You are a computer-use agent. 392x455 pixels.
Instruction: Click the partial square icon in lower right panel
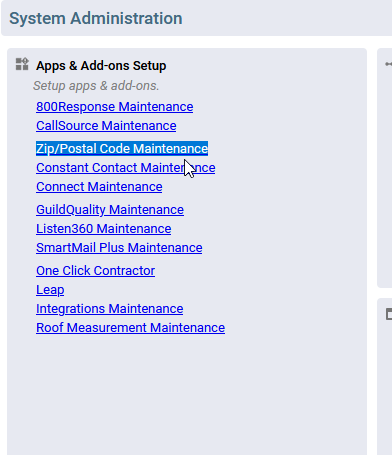tap(389, 314)
